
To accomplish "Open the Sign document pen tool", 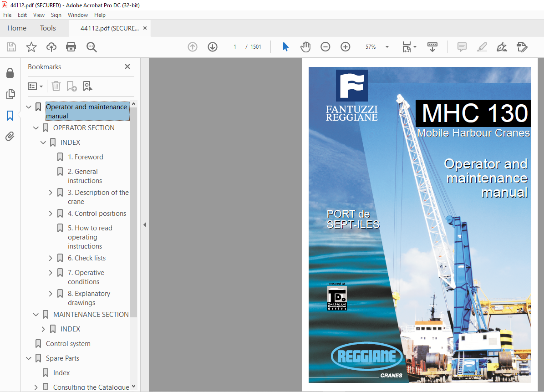I will 502,47.
